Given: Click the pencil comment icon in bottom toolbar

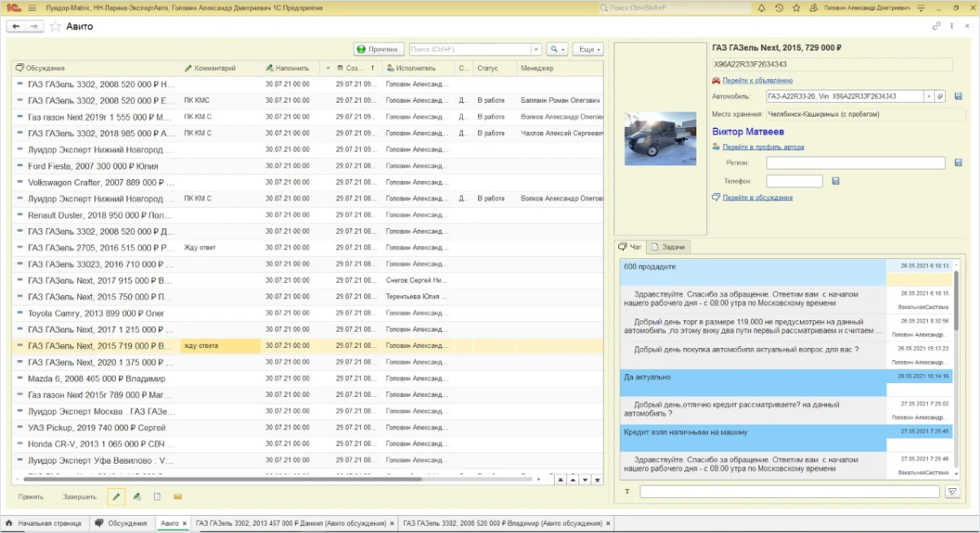Looking at the screenshot, I should pos(116,496).
